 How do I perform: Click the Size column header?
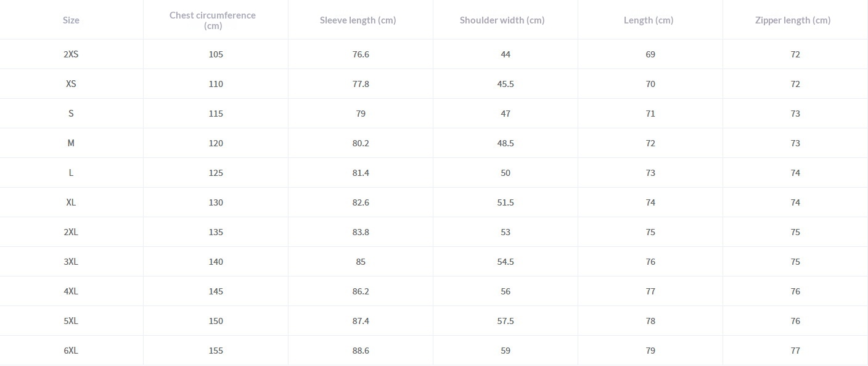71,20
